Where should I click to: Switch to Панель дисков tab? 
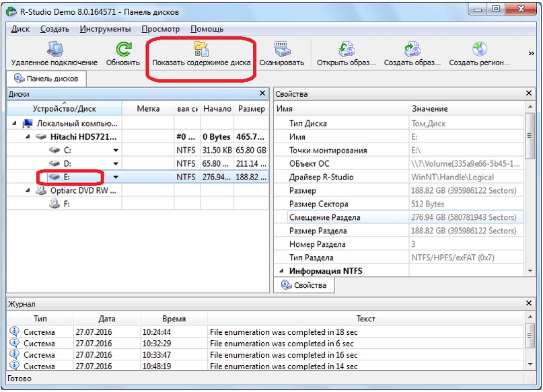(x=46, y=79)
